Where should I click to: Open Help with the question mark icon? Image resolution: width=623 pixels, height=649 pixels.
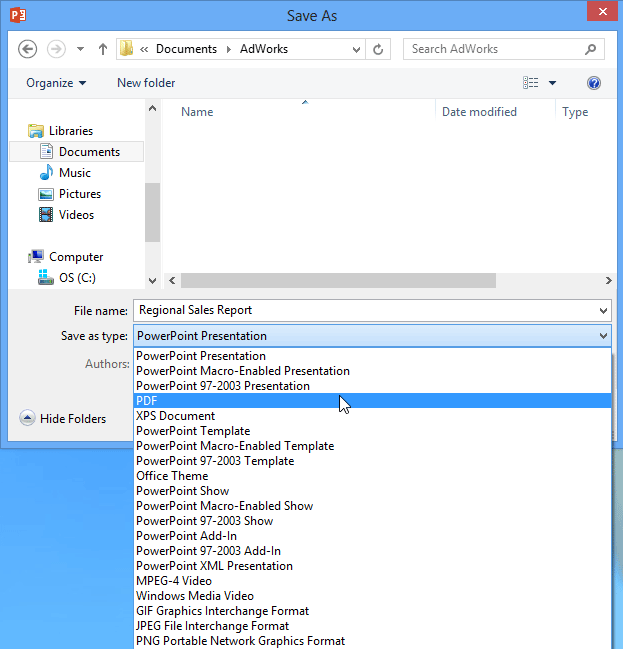point(594,83)
